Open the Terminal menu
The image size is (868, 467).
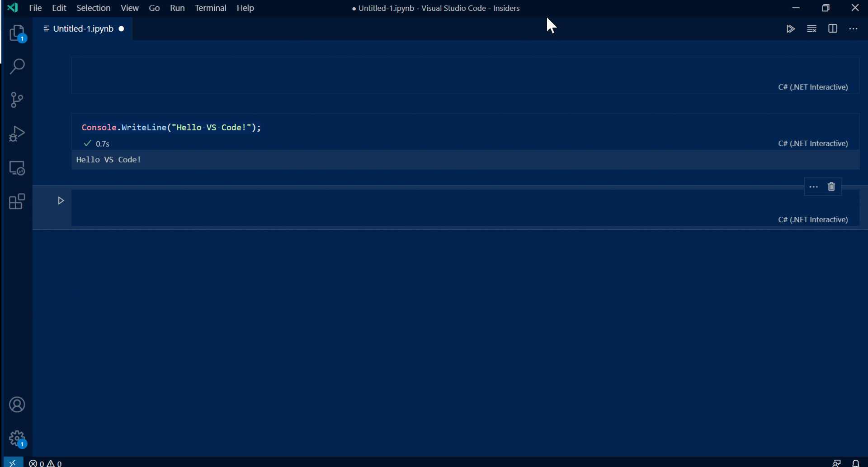point(211,8)
